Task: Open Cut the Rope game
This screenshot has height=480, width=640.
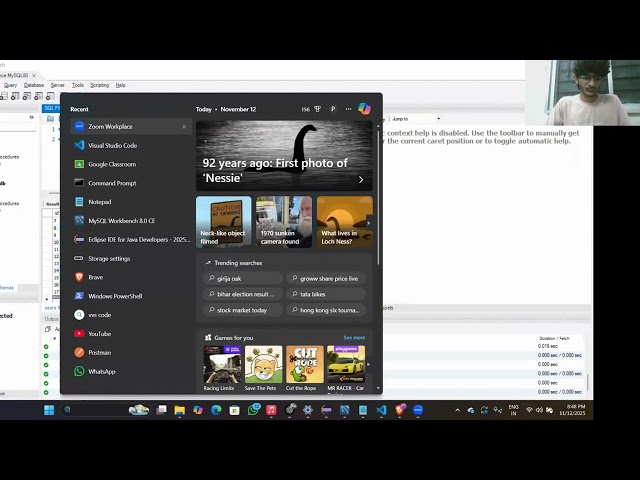Action: (x=304, y=368)
